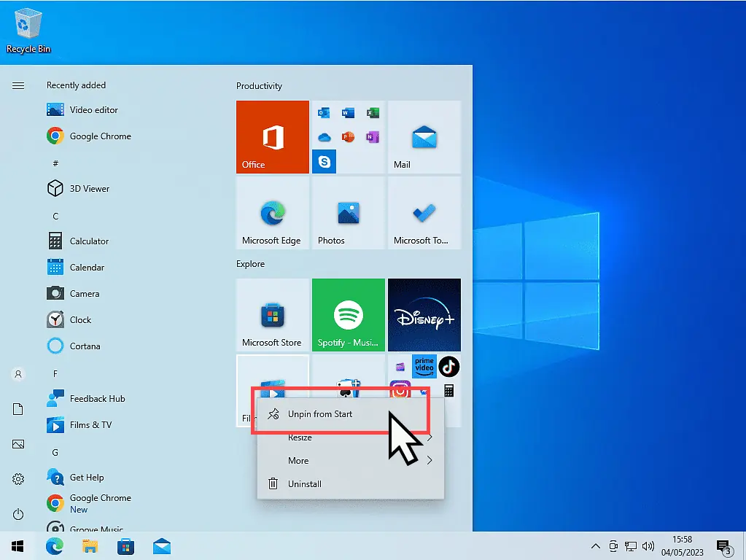Launch Disney+ from the Explore group
Screen dimensions: 746x560
[424, 315]
